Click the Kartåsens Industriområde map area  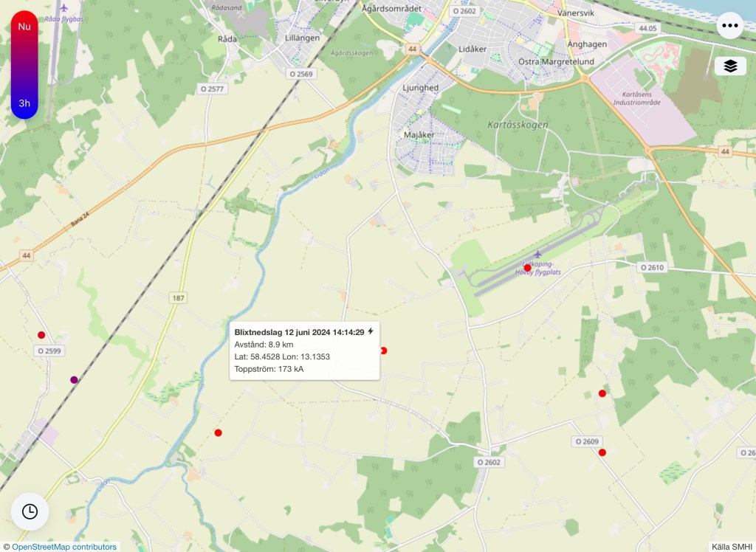pos(641,98)
